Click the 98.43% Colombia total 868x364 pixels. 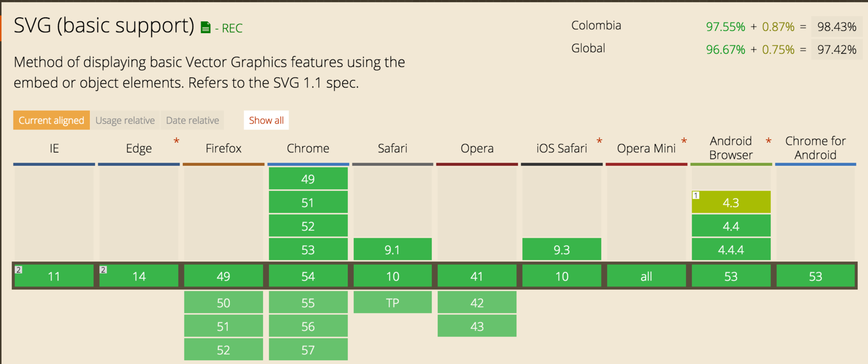click(x=837, y=27)
